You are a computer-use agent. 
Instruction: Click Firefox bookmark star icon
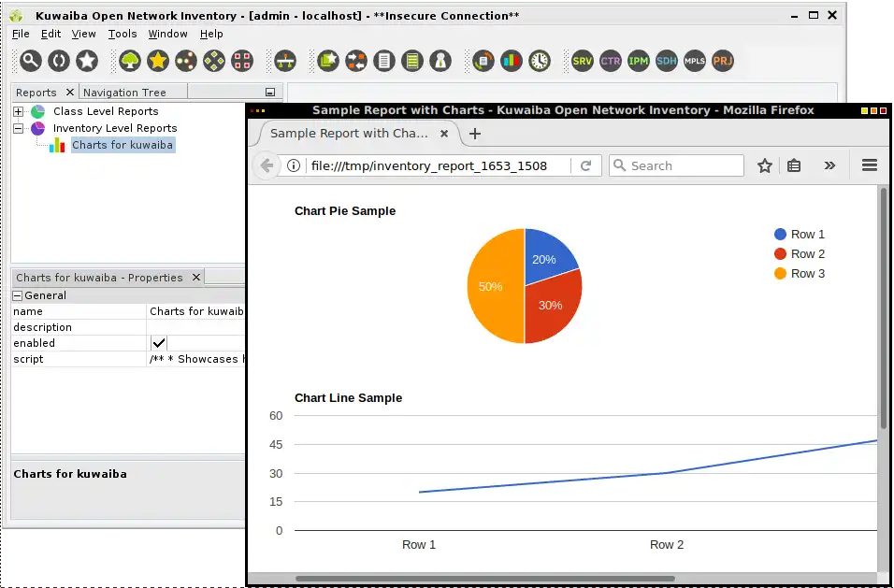(765, 165)
